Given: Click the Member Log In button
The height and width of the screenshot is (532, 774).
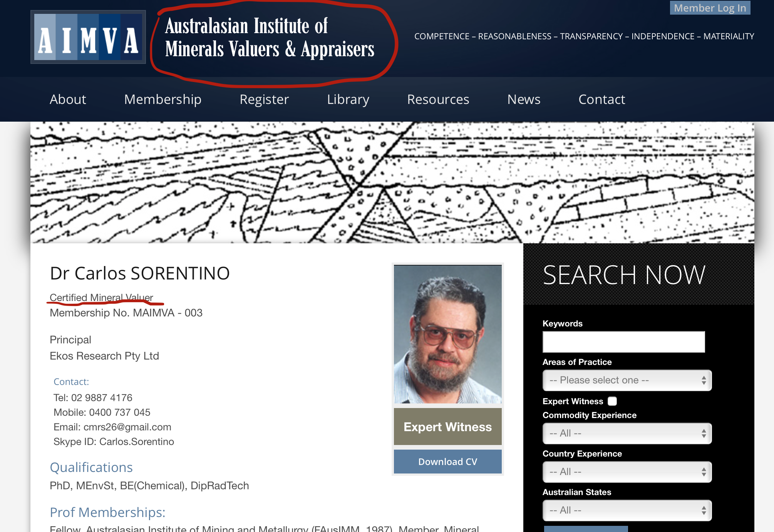Looking at the screenshot, I should pyautogui.click(x=710, y=8).
